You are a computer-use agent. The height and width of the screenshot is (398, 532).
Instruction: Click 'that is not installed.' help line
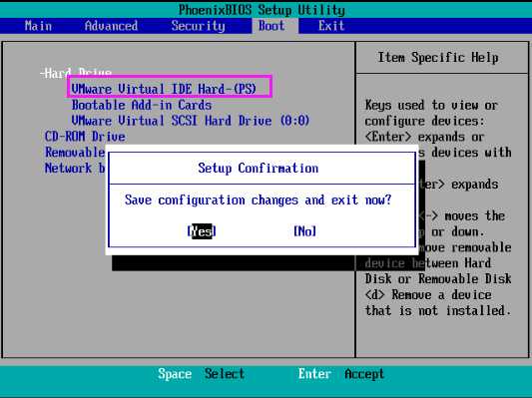click(438, 310)
